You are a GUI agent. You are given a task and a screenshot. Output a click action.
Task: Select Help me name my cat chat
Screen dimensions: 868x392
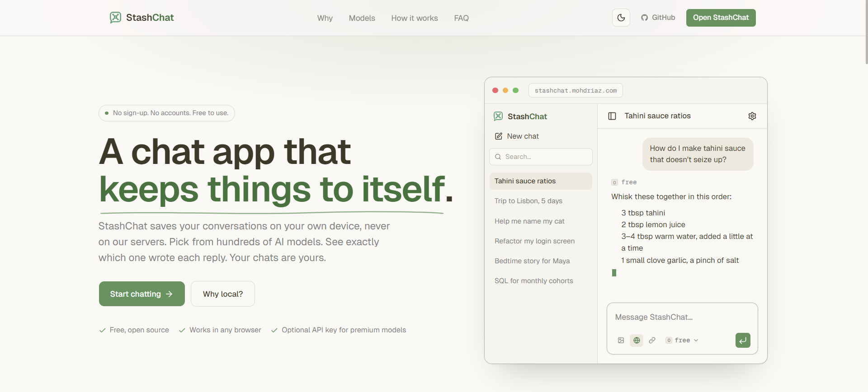541,221
